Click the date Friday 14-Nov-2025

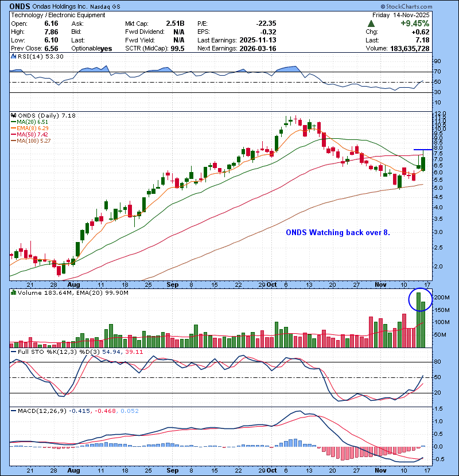(400, 15)
